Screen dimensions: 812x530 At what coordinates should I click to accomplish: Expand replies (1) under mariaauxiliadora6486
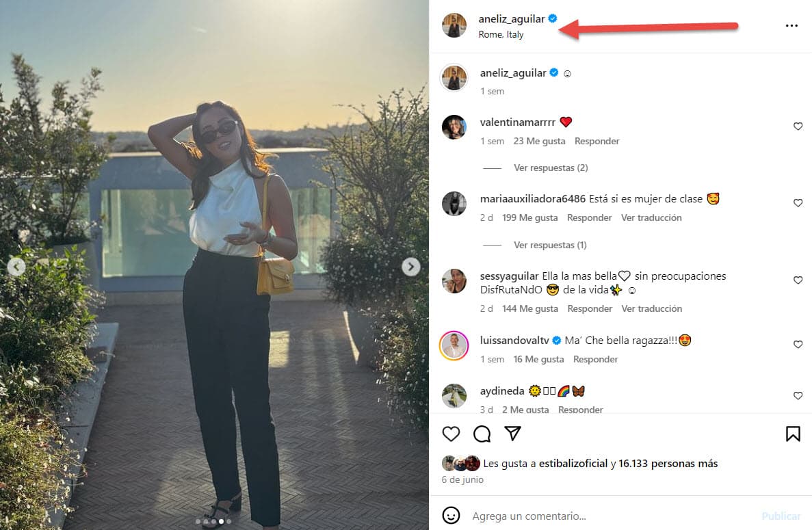[550, 245]
